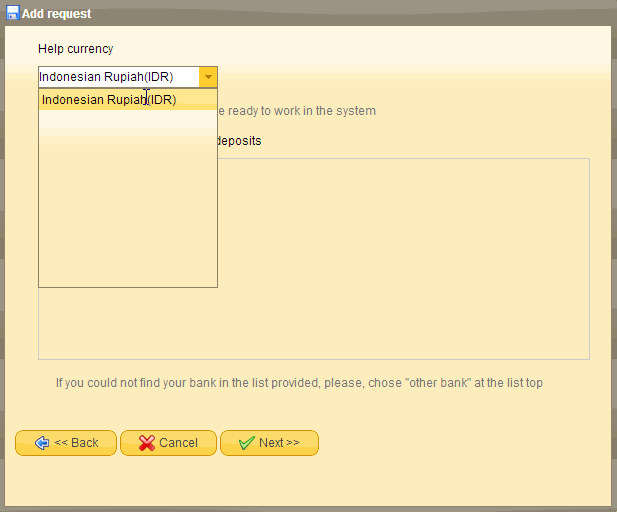Click inside the empty bank list panel
617x512 pixels.
pos(400,260)
